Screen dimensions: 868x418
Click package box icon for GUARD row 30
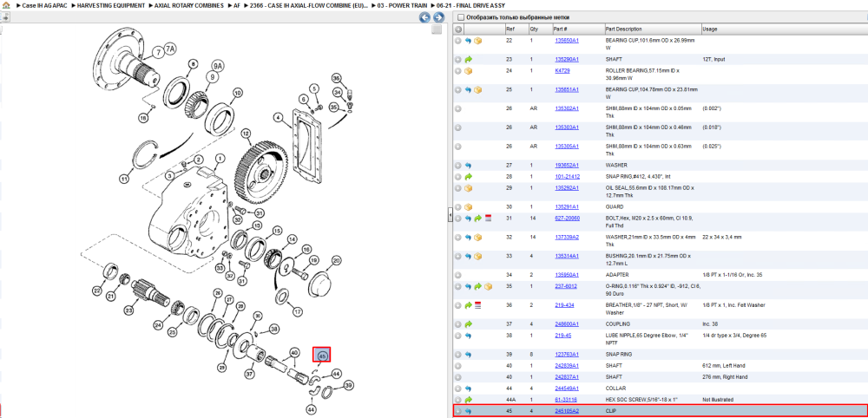click(x=469, y=206)
